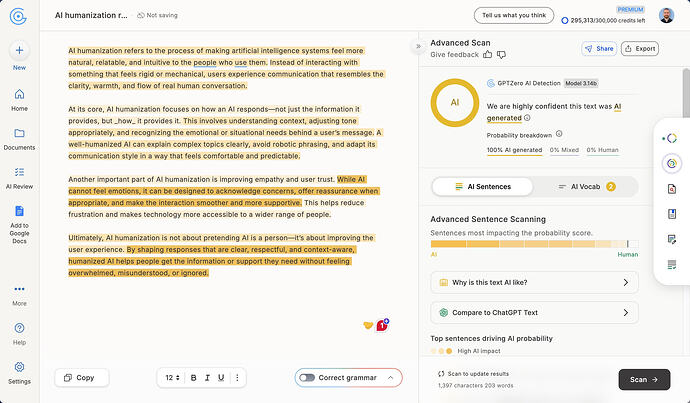690x403 pixels.
Task: Open AI Review in the sidebar
Action: (x=19, y=178)
